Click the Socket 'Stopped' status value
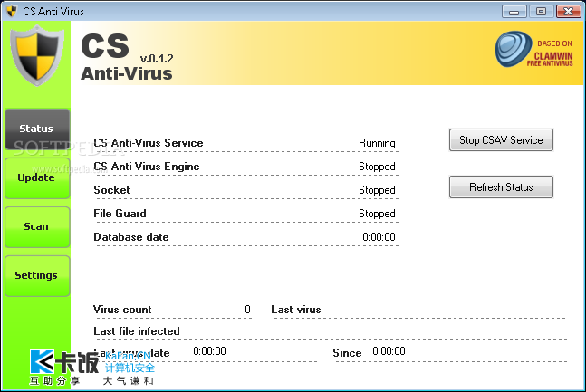Image resolution: width=586 pixels, height=392 pixels. tap(377, 190)
